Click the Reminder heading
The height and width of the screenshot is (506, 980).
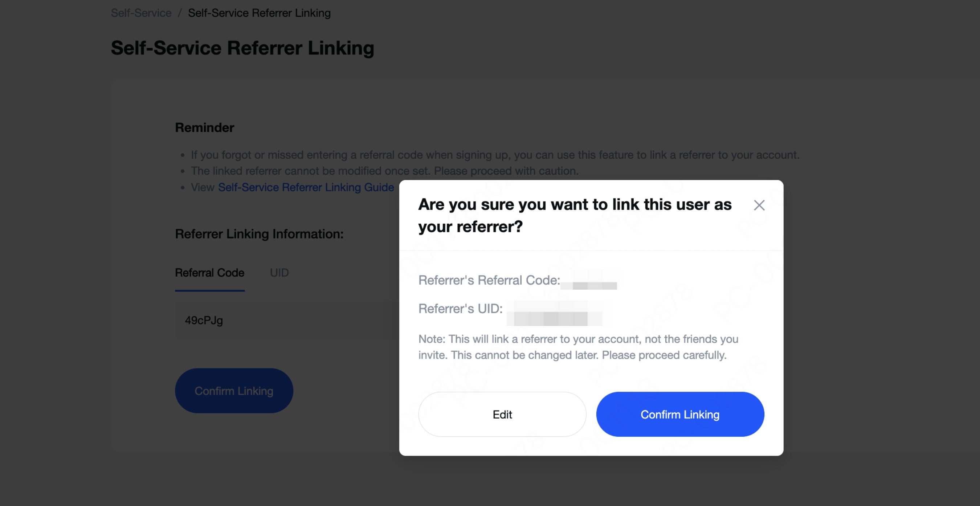pos(205,128)
